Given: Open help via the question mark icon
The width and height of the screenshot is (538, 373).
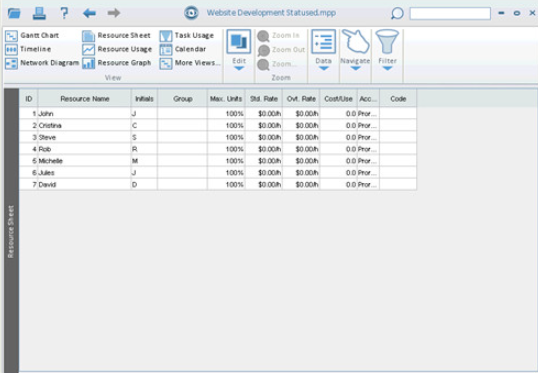Looking at the screenshot, I should (64, 13).
